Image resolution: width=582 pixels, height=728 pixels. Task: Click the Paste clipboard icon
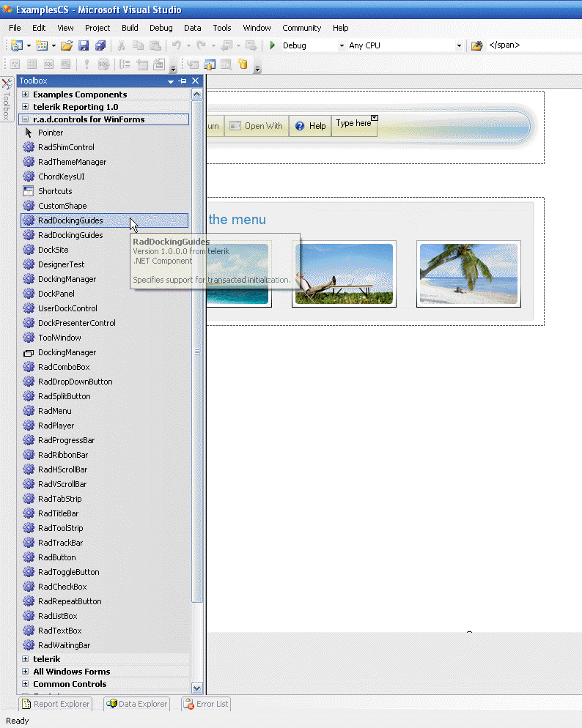pos(155,45)
